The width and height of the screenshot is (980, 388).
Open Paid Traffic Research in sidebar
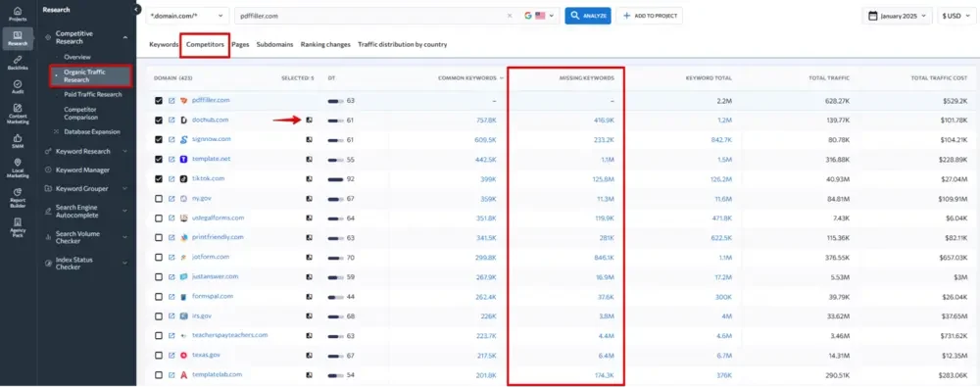click(x=92, y=94)
